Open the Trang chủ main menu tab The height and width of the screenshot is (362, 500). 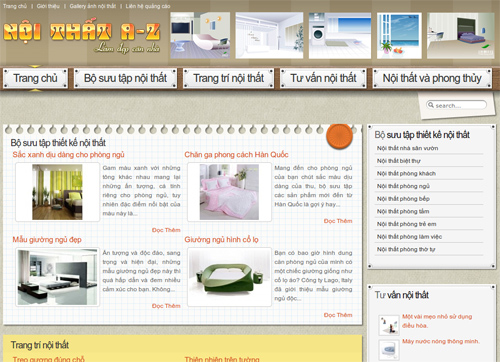(35, 78)
